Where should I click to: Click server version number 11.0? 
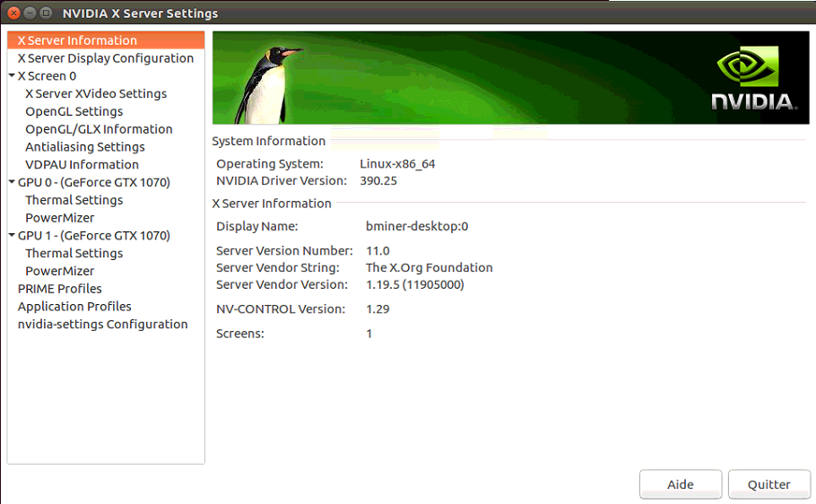[378, 250]
